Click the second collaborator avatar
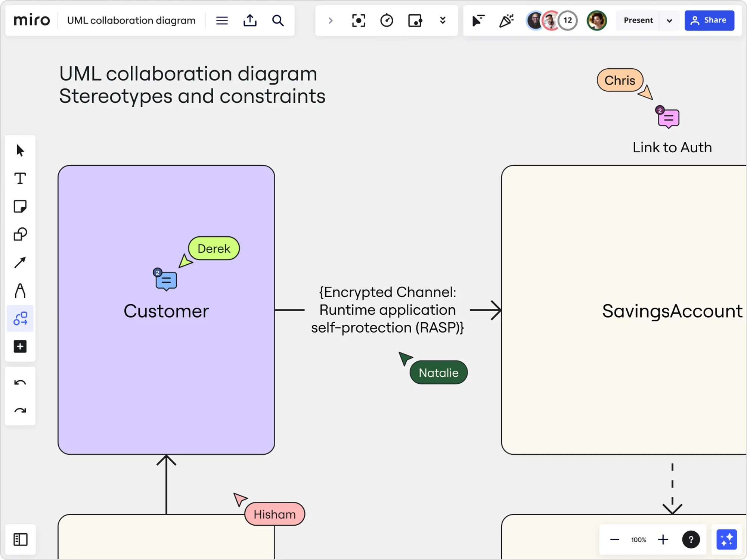The width and height of the screenshot is (747, 560). 551,20
